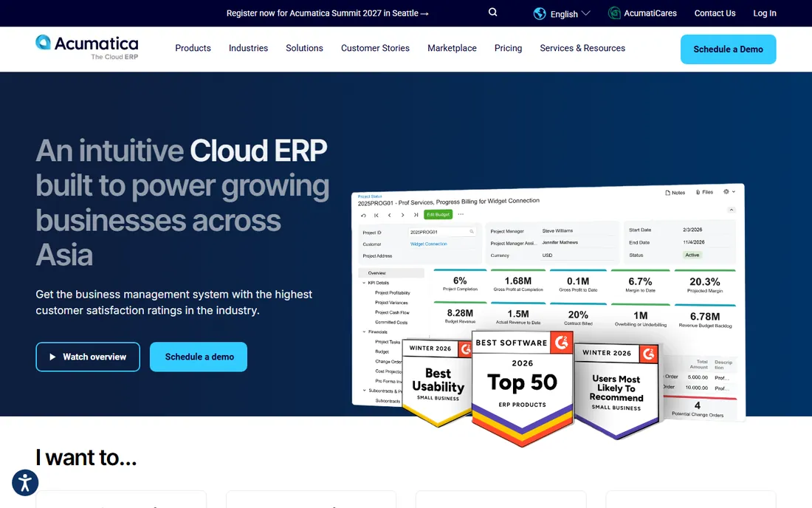This screenshot has height=508, width=812.
Task: Select Project Cash Flow in the tree
Action: [x=392, y=313]
